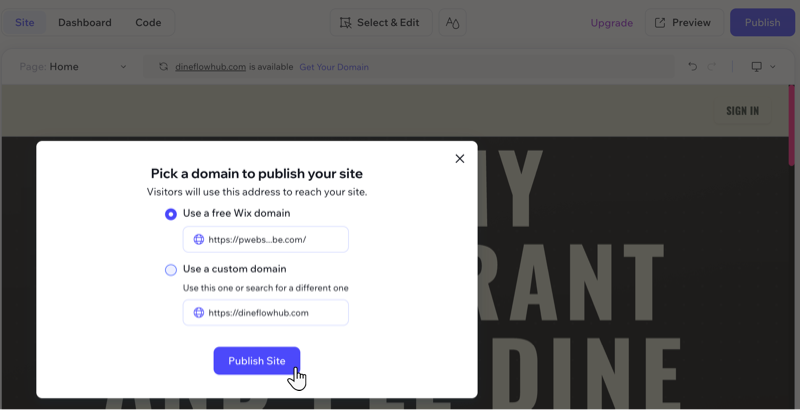
Task: Close the domain picker dialog
Action: [x=460, y=159]
